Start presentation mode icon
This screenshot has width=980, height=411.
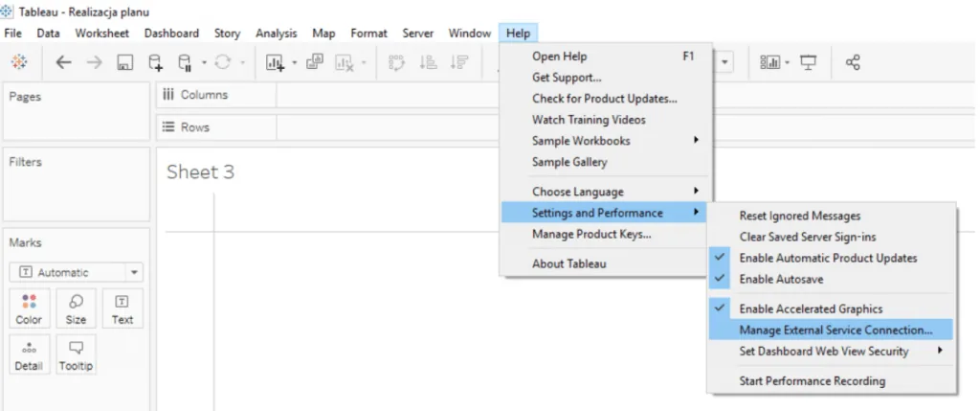tap(809, 62)
